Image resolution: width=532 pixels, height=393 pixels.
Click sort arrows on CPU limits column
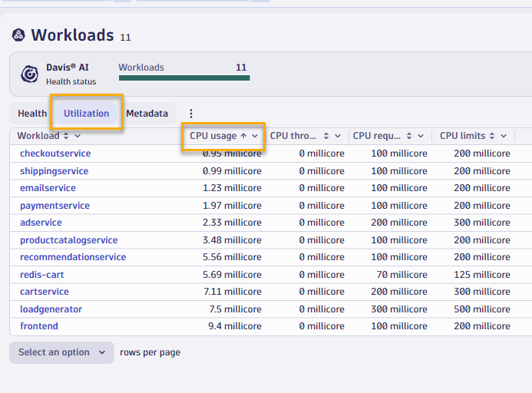[492, 136]
